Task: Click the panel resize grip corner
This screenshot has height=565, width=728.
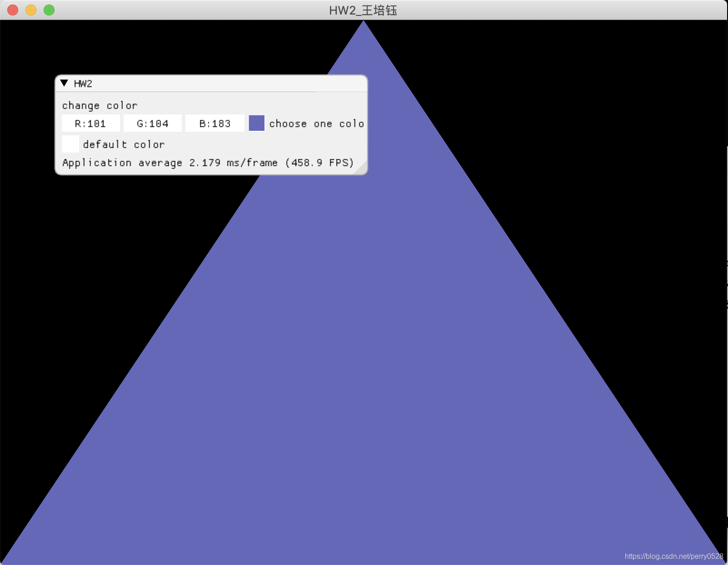Action: pos(361,168)
